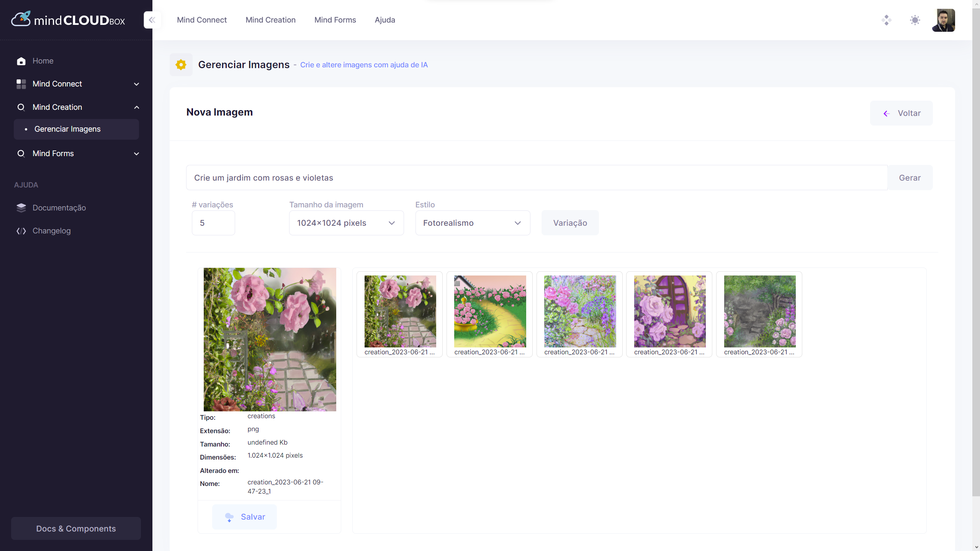980x551 pixels.
Task: Collapse the sidebar with double-chevron icon
Action: [152, 20]
